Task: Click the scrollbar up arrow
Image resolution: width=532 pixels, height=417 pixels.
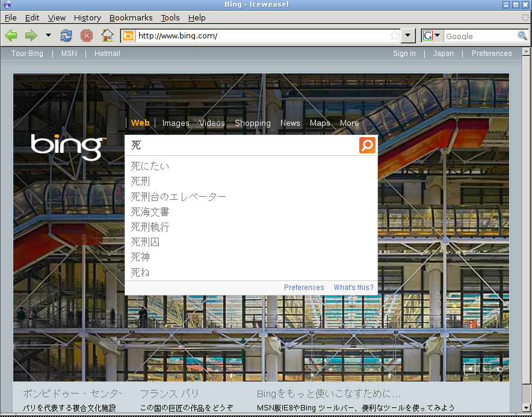Action: 526,52
